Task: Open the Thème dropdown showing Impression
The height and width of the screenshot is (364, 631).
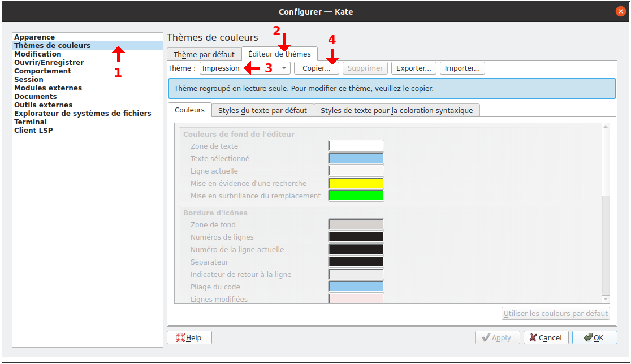Action: click(x=245, y=68)
